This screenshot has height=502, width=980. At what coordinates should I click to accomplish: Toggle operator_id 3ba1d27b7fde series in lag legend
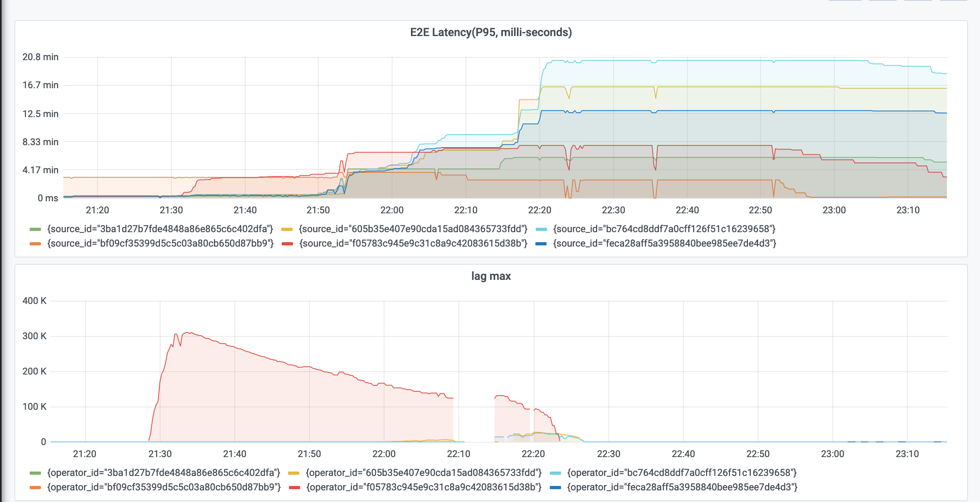tap(163, 473)
